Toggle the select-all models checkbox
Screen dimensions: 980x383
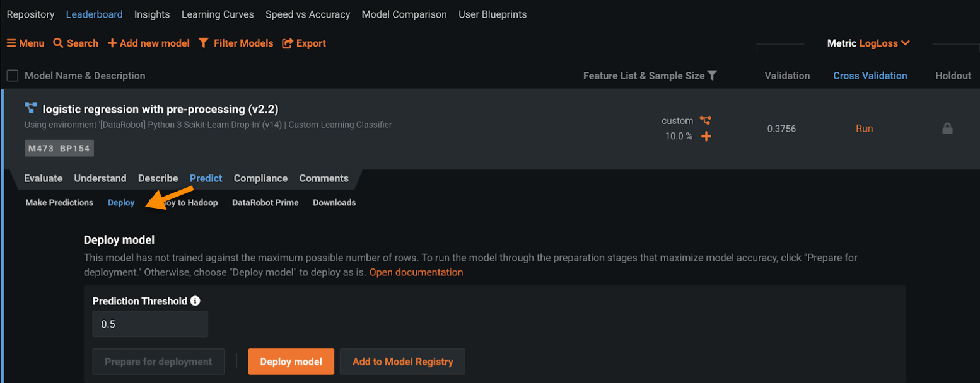(x=12, y=76)
